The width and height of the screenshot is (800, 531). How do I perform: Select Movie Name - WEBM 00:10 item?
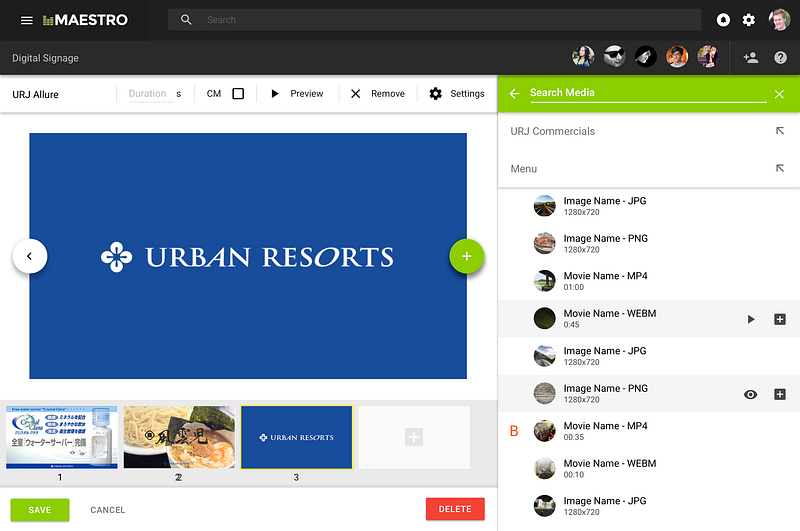pyautogui.click(x=648, y=468)
